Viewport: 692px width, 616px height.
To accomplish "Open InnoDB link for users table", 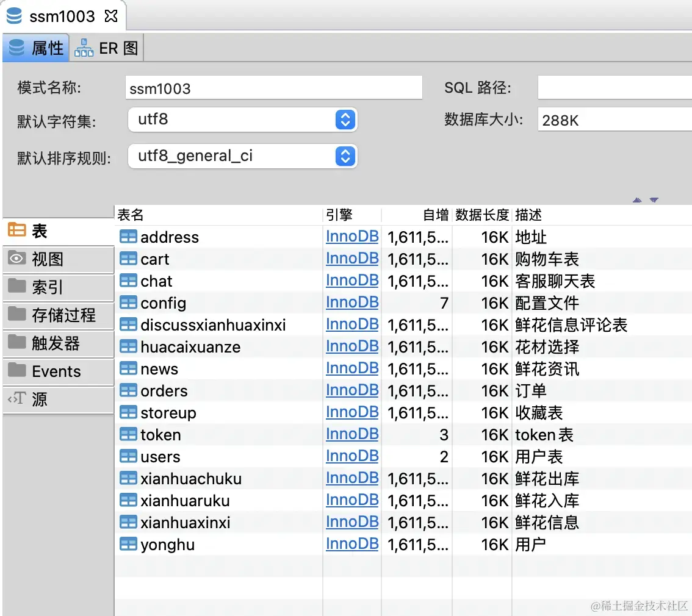I will pyautogui.click(x=352, y=456).
